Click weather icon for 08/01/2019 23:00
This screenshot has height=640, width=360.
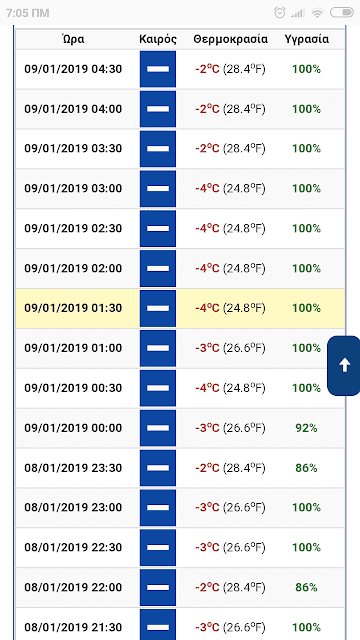(x=158, y=508)
